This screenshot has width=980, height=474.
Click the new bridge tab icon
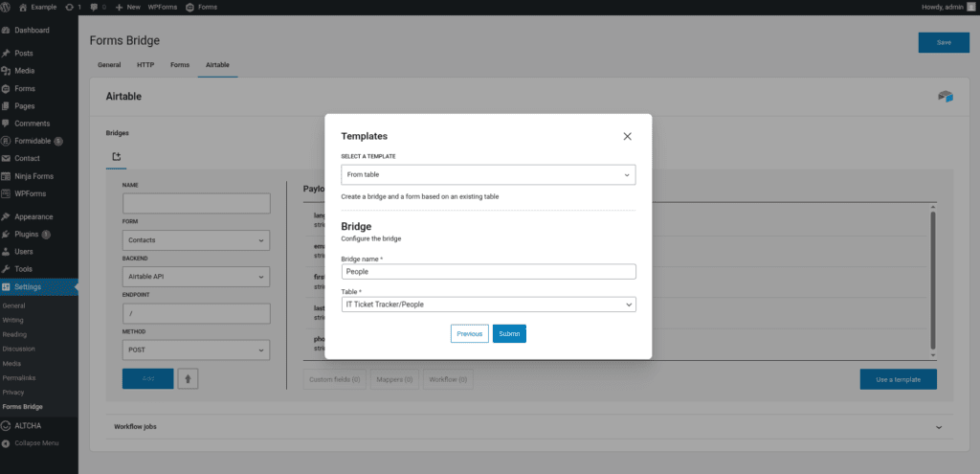coord(116,156)
